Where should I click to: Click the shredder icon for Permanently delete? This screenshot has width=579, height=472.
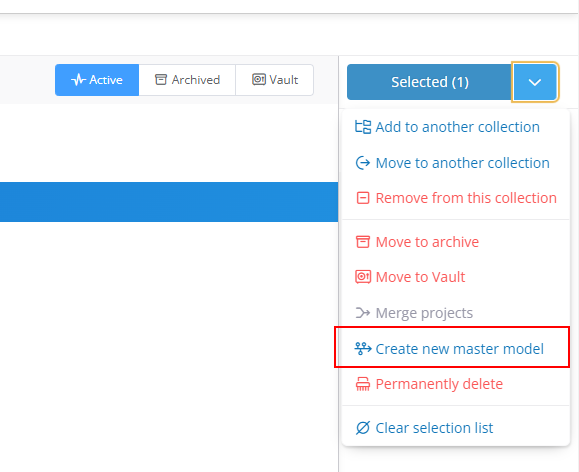(363, 384)
